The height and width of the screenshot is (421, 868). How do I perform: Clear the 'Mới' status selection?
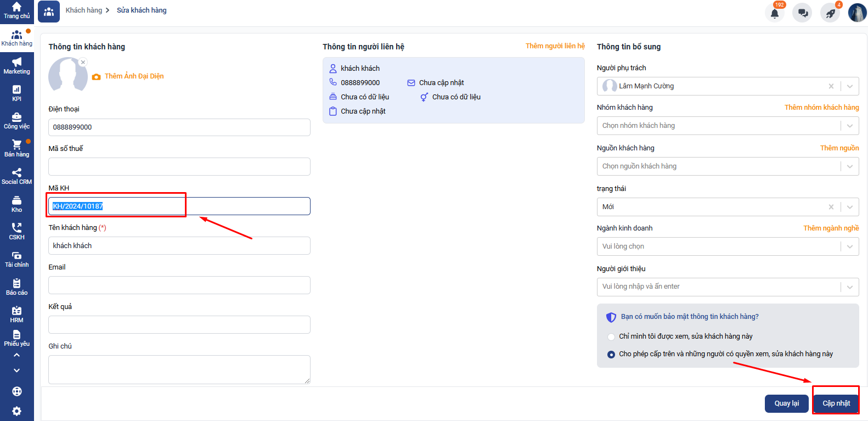tap(831, 207)
